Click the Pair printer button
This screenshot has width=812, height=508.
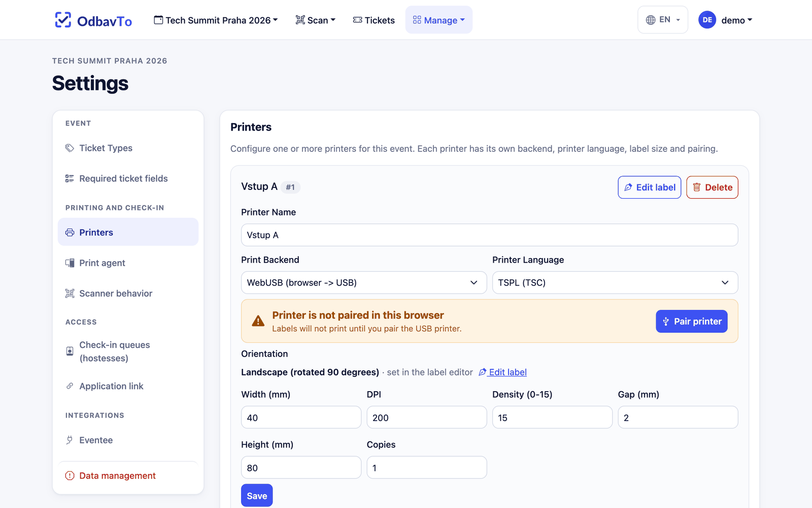tap(692, 322)
